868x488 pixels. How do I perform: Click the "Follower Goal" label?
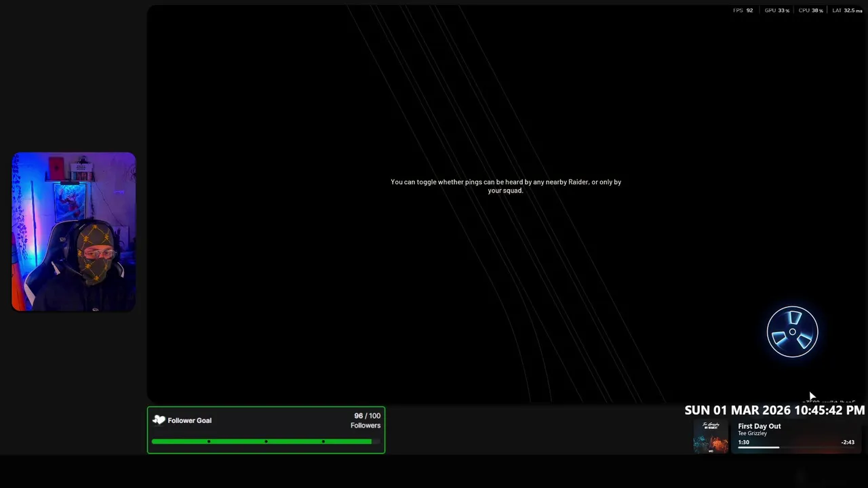[190, 420]
